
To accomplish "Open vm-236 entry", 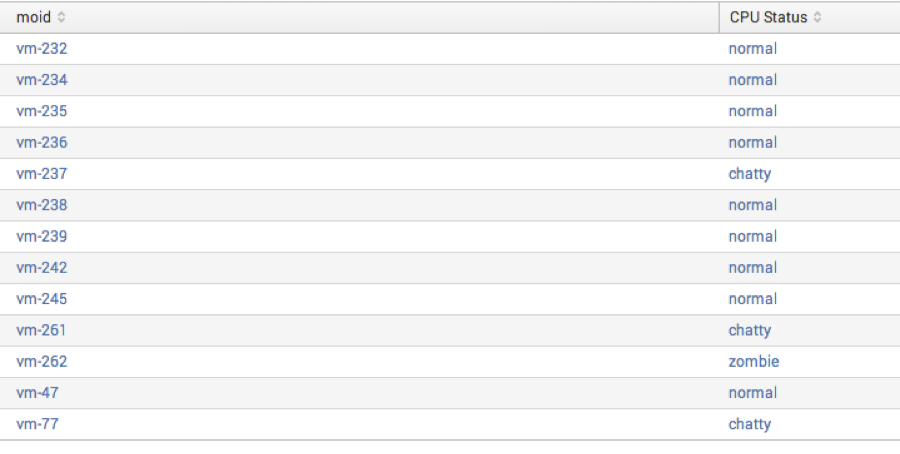I will point(42,142).
